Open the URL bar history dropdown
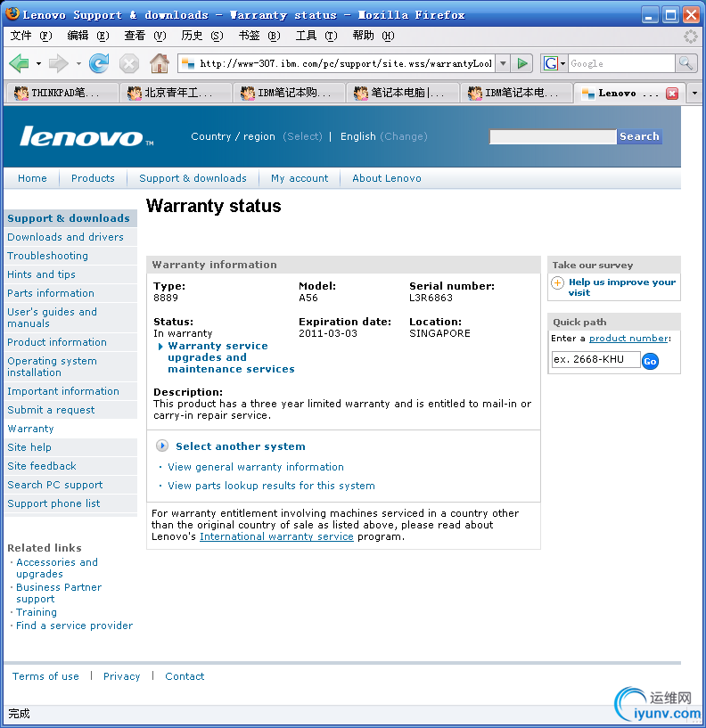Image resolution: width=706 pixels, height=728 pixels. pyautogui.click(x=503, y=63)
